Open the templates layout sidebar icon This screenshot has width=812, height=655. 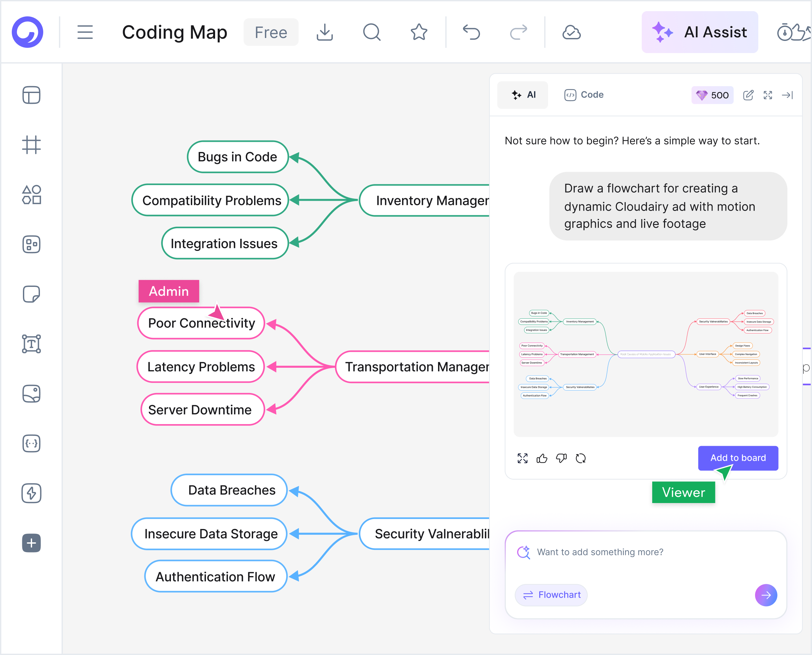[31, 95]
